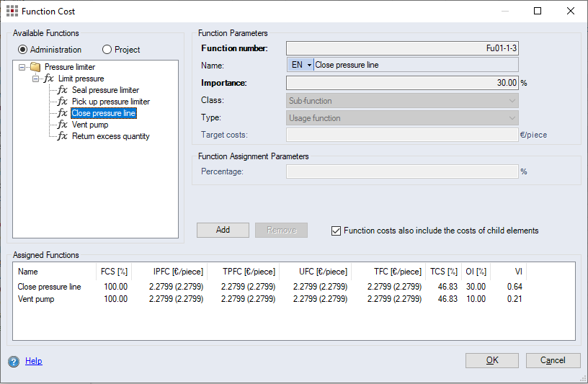Click the fx icon beside Limit pressure

tap(48, 79)
